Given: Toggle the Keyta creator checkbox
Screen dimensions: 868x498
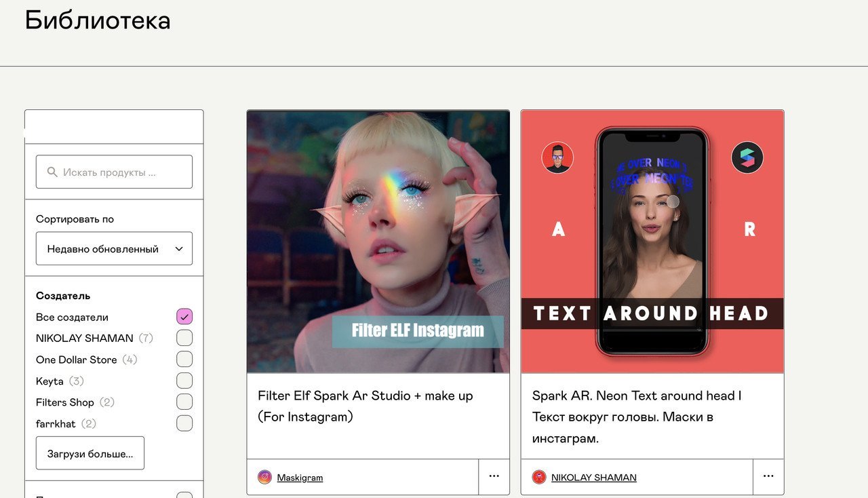Looking at the screenshot, I should click(x=184, y=381).
